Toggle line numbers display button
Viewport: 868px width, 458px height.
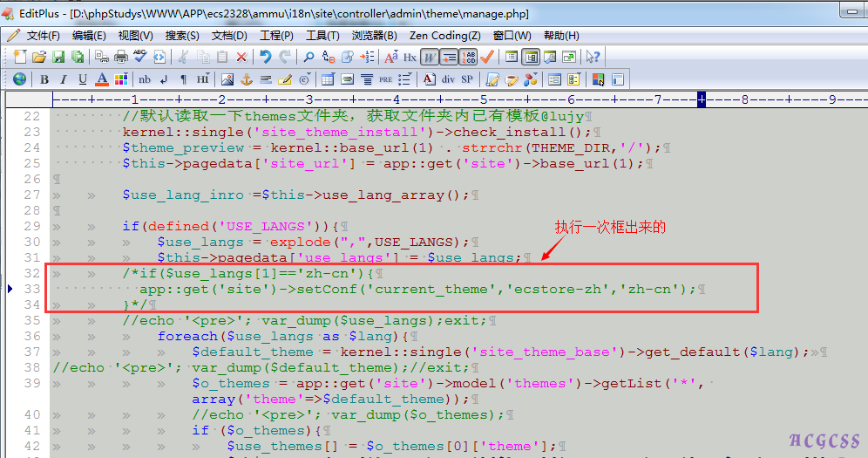click(468, 57)
